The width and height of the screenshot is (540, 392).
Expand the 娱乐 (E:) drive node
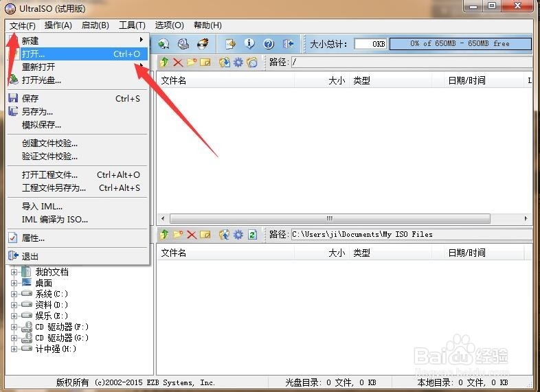click(14, 316)
